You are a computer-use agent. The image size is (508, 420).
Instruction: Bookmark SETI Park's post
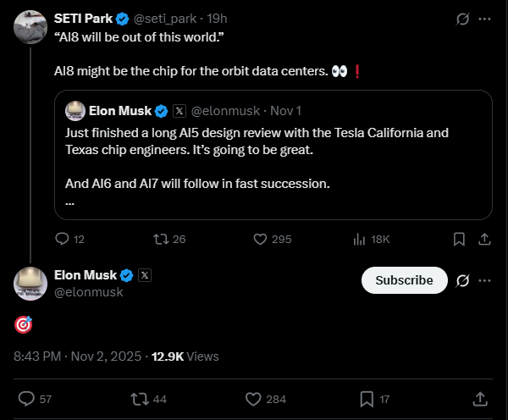tap(459, 240)
